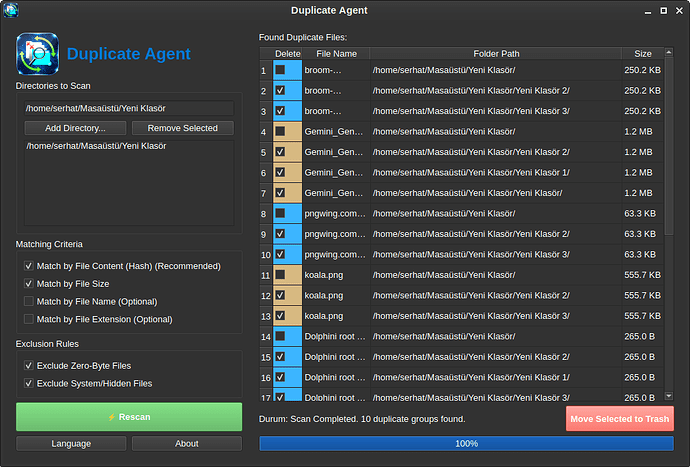This screenshot has width=690, height=467.
Task: Enable Match by File Name option
Action: pyautogui.click(x=29, y=301)
